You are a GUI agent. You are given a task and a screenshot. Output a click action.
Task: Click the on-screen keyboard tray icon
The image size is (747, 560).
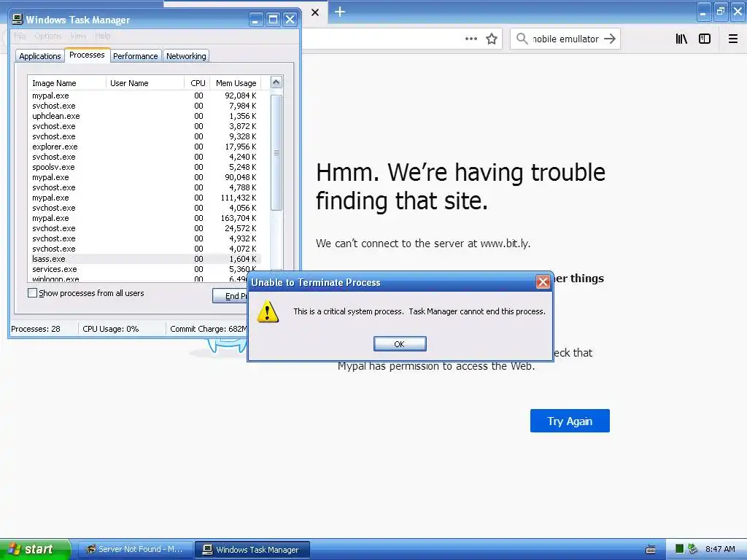650,550
